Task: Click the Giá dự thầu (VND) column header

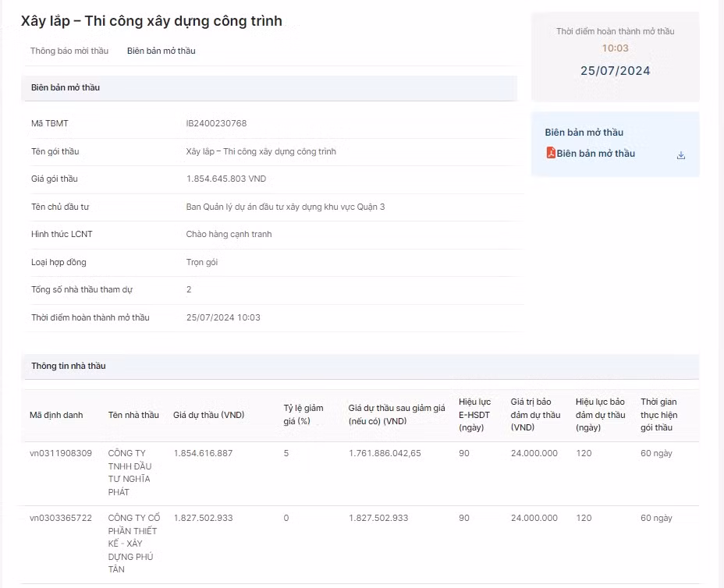Action: pyautogui.click(x=208, y=415)
